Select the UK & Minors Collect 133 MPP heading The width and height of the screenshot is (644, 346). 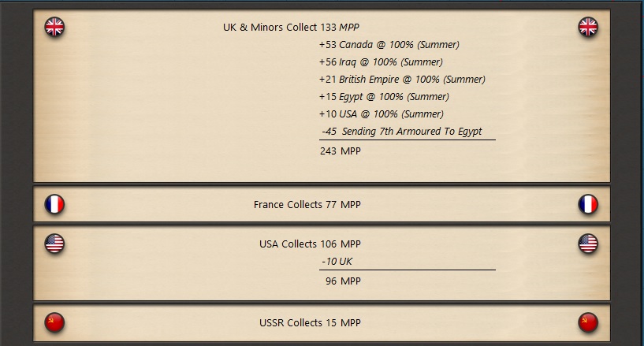291,28
